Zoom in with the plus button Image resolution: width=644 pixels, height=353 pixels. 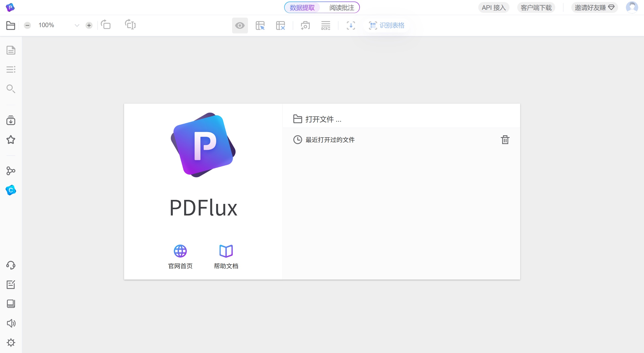(x=89, y=25)
